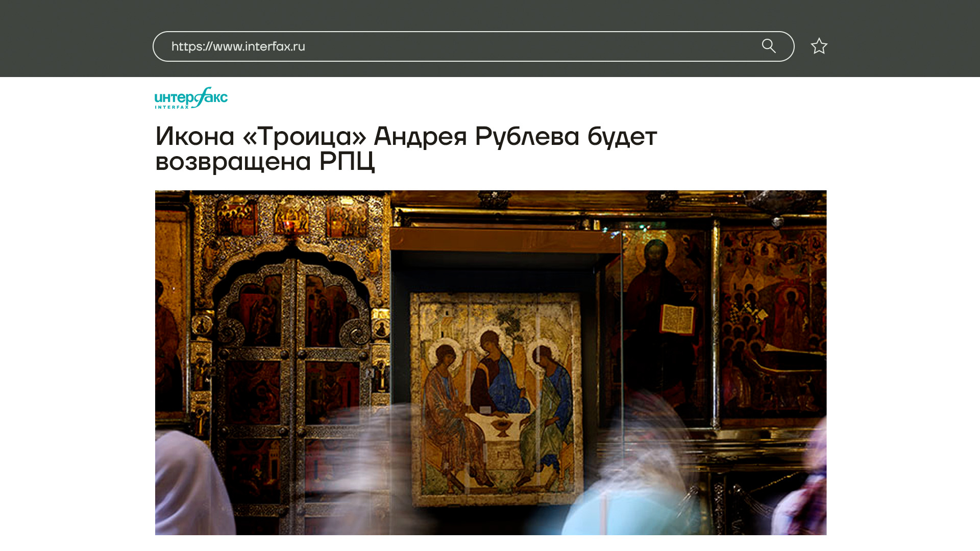
Task: Bookmark the page with the star icon
Action: [x=819, y=46]
